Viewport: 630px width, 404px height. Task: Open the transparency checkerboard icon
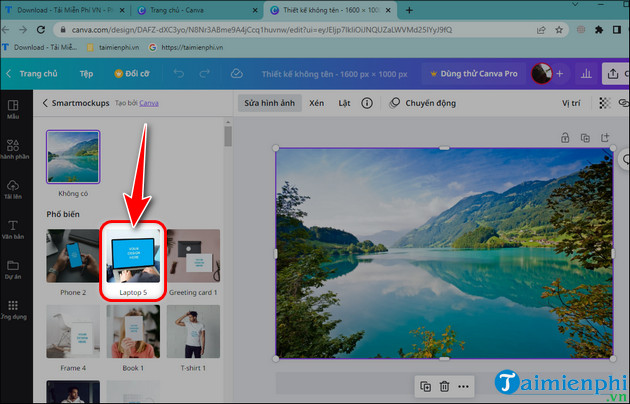[x=605, y=103]
